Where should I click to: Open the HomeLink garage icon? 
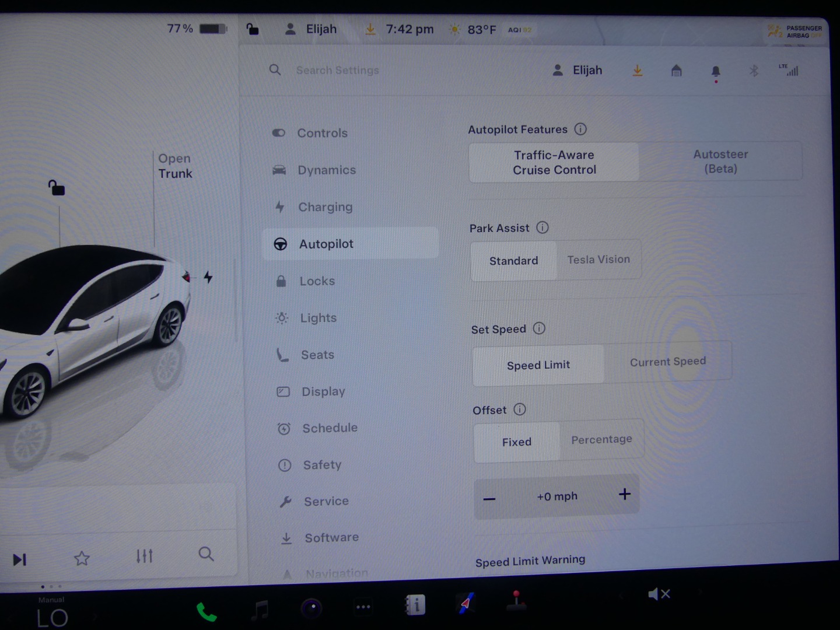click(x=676, y=71)
